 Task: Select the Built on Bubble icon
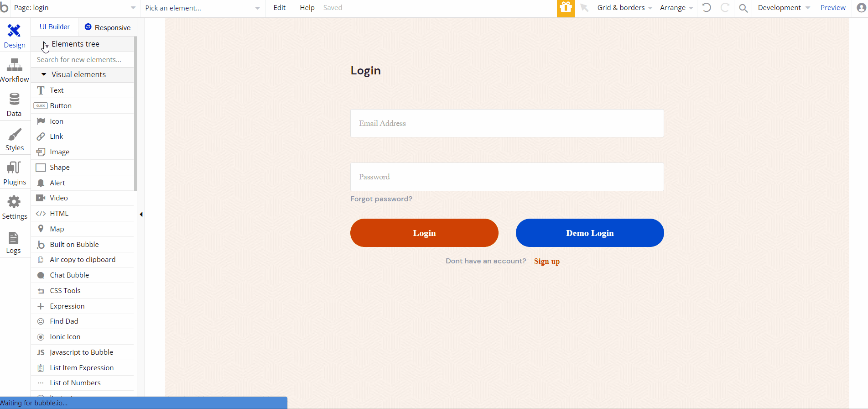point(41,245)
